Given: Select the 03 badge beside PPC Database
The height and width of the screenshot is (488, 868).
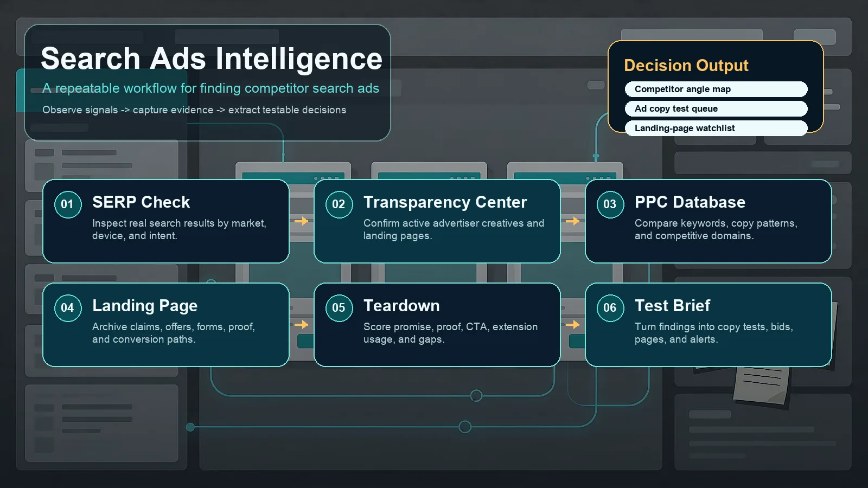Looking at the screenshot, I should (609, 205).
